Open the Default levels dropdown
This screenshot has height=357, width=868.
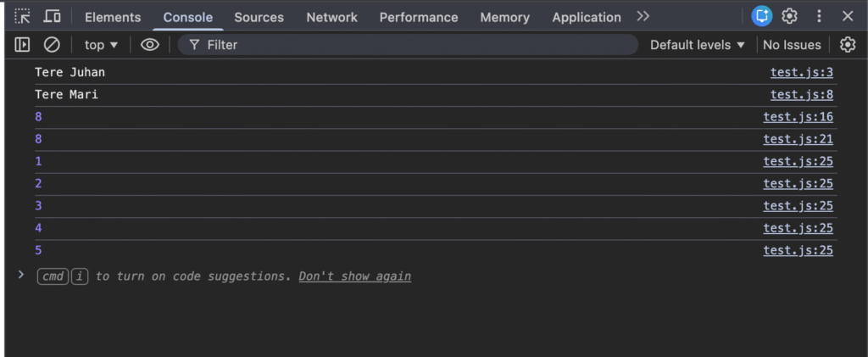point(698,45)
